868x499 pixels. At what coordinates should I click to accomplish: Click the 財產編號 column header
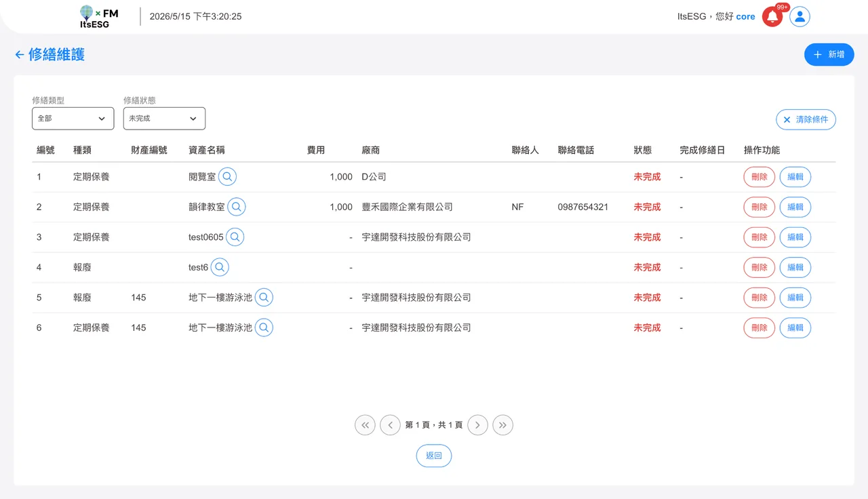pos(149,150)
